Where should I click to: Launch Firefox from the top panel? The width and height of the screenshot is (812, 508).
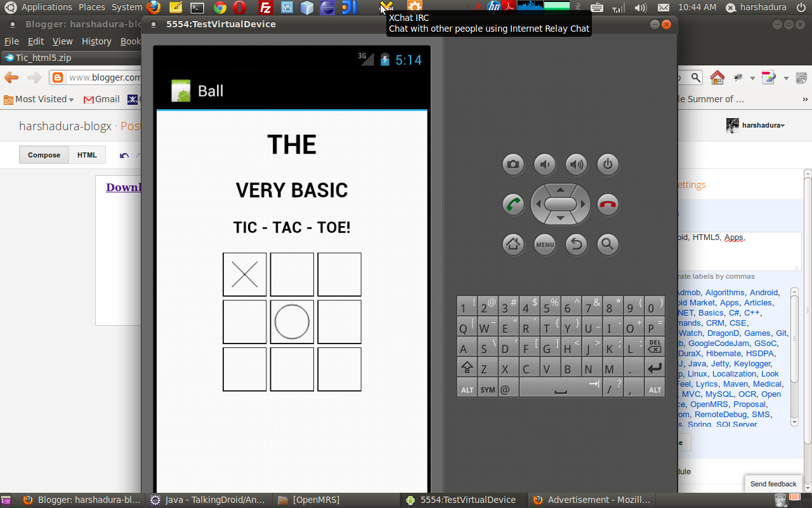click(154, 8)
